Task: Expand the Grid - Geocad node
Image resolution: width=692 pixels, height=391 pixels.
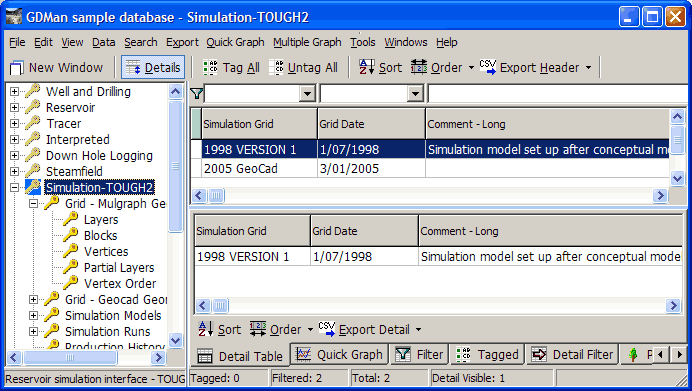Action: [x=34, y=300]
